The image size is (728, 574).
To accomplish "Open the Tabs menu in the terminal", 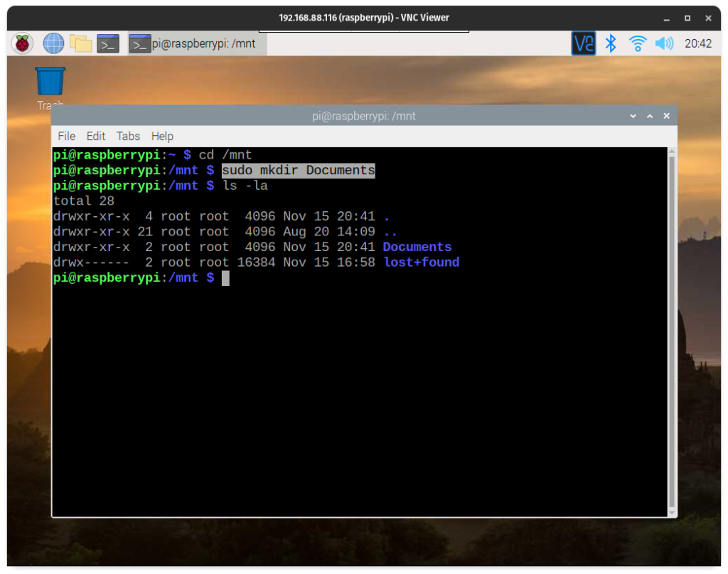I will [x=128, y=136].
